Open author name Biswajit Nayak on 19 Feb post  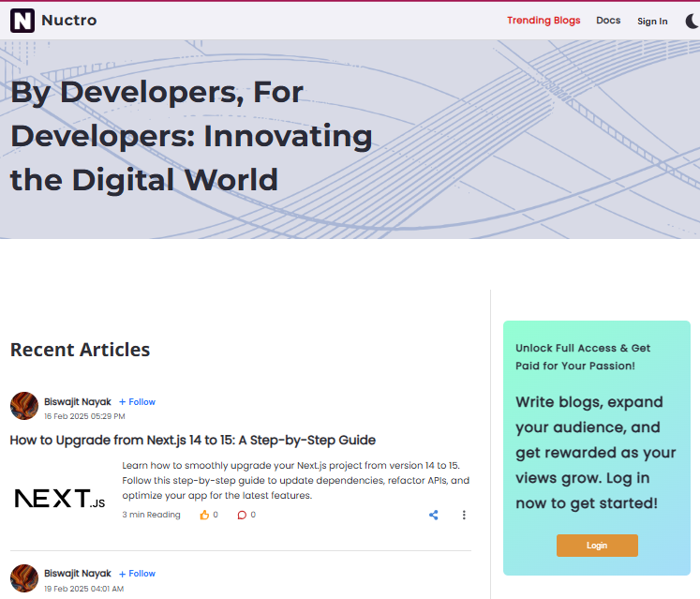pyautogui.click(x=78, y=574)
